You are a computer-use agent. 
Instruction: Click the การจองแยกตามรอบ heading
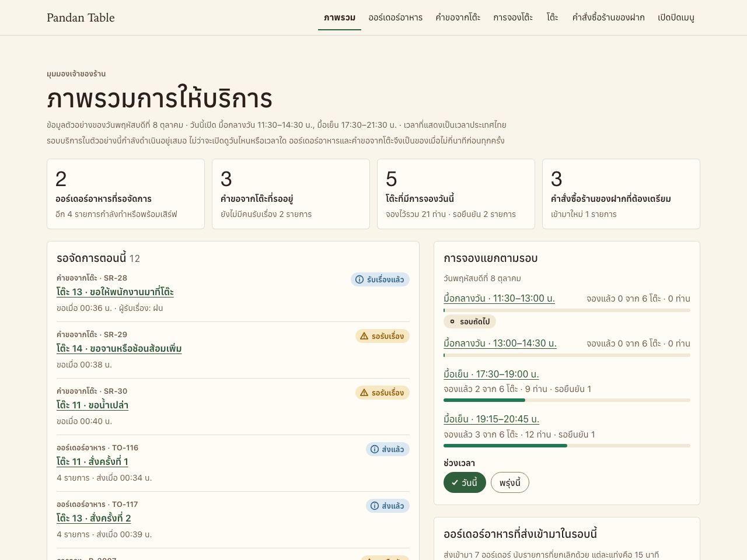[491, 258]
